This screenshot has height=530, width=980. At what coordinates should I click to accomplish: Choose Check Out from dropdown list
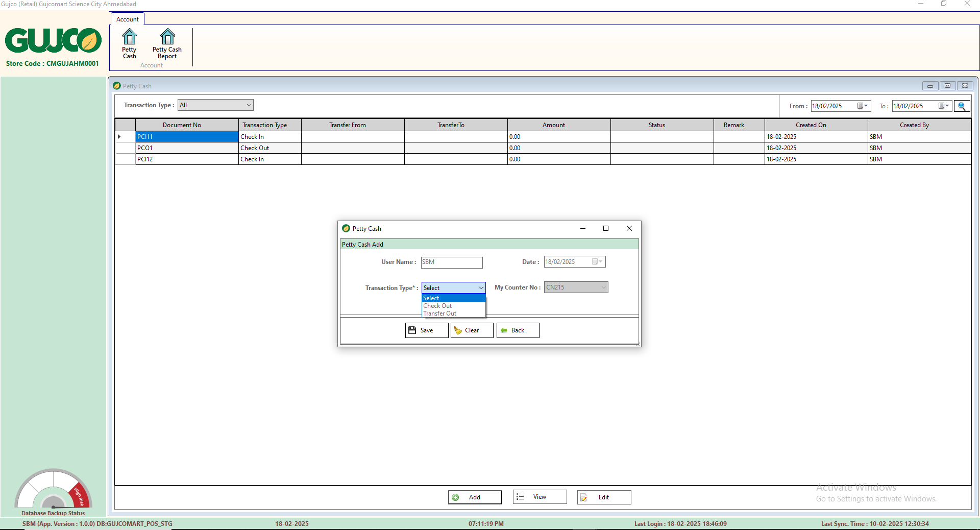[x=437, y=306]
